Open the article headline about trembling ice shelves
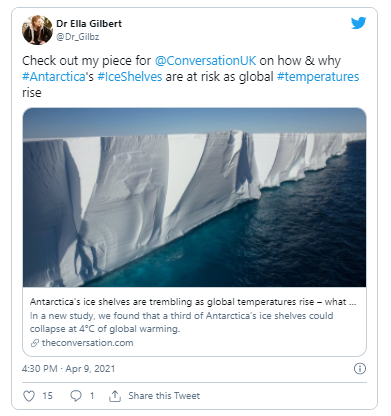391x416 pixels. coord(193,302)
